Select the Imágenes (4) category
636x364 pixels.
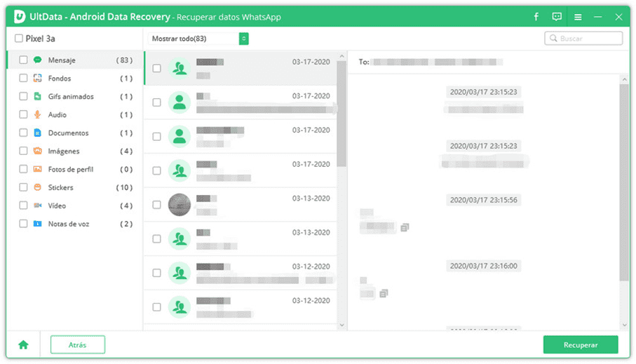(x=75, y=151)
